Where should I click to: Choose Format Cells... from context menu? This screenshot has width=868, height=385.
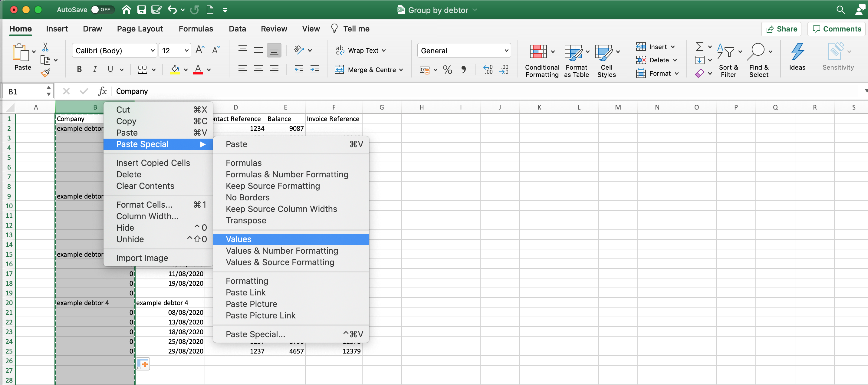click(x=144, y=205)
